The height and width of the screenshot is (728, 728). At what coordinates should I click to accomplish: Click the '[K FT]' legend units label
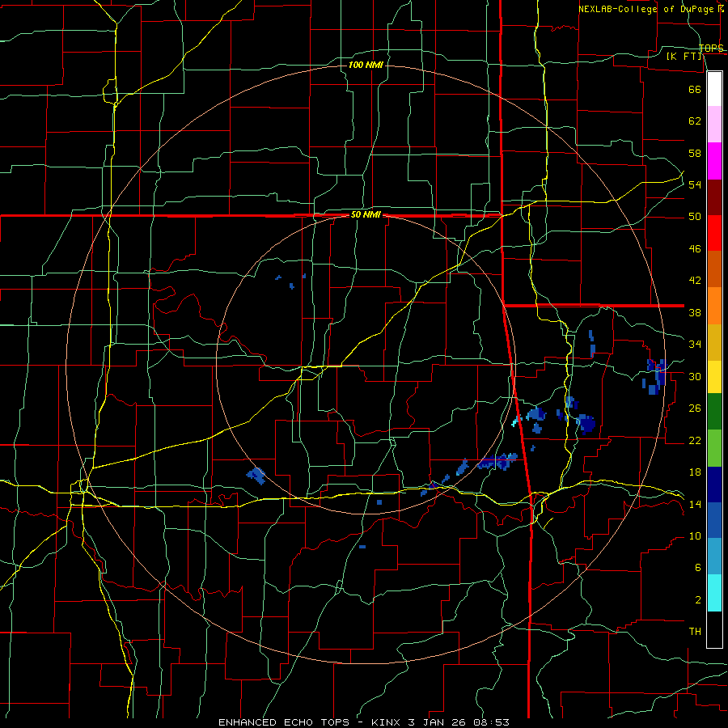point(684,56)
